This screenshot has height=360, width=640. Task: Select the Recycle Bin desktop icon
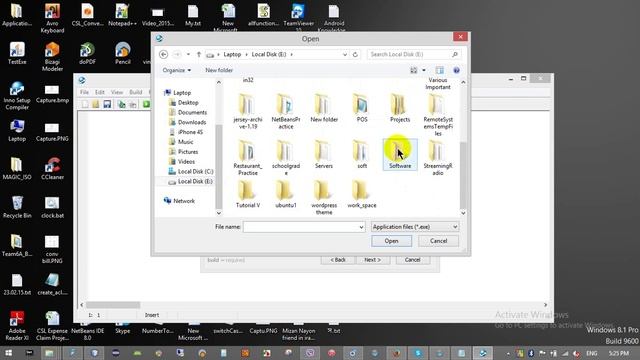pos(17,207)
